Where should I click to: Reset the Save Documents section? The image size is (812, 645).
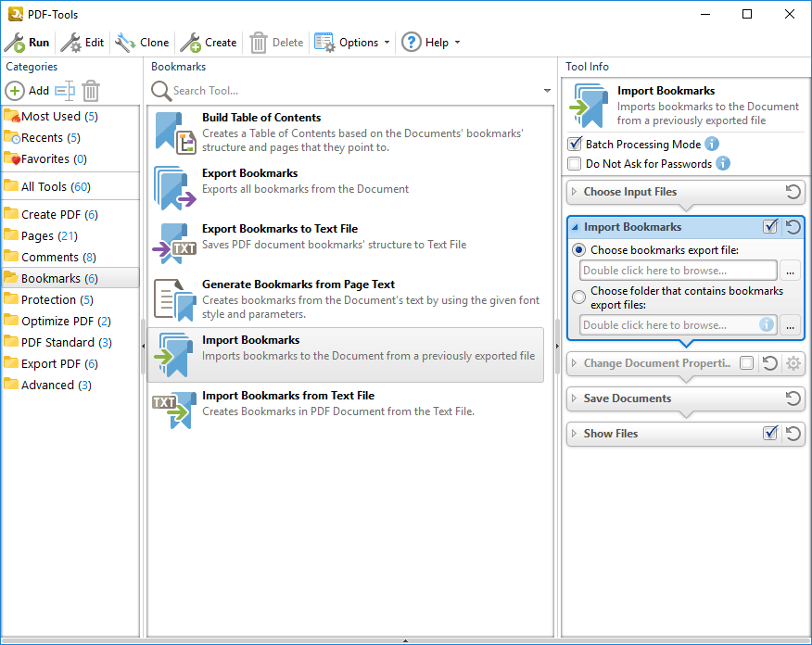793,398
